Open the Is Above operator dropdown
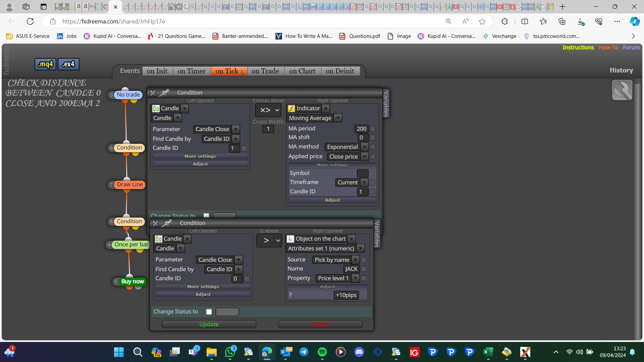The height and width of the screenshot is (362, 644). pos(269,240)
